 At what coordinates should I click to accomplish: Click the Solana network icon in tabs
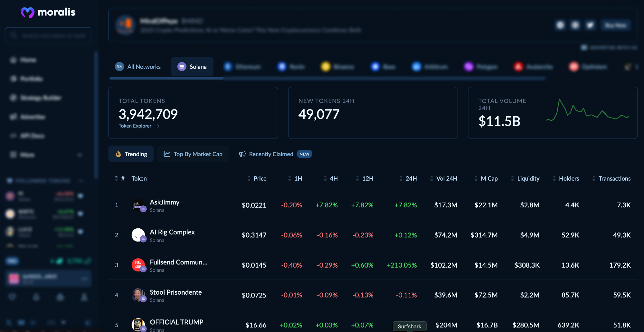point(182,67)
